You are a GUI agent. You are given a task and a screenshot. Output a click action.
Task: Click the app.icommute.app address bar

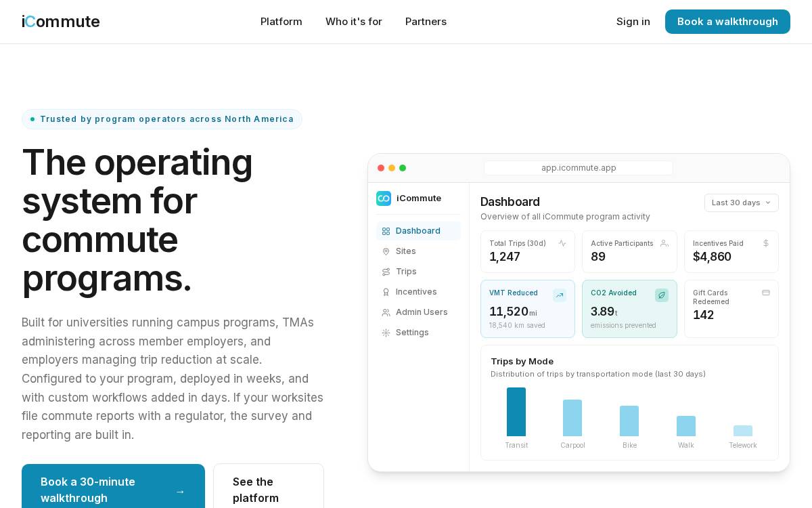tap(579, 168)
